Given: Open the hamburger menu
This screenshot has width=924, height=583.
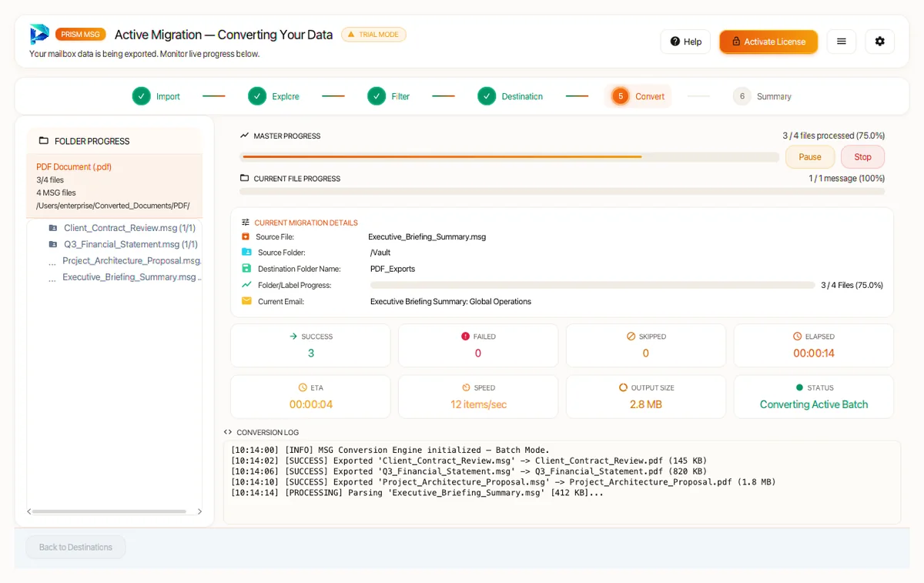Looking at the screenshot, I should (x=842, y=42).
